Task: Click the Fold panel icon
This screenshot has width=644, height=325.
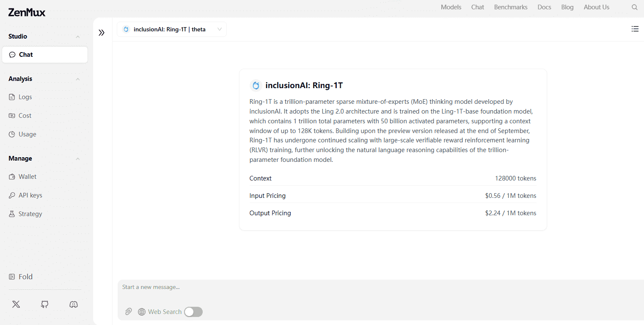Action: pos(12,277)
